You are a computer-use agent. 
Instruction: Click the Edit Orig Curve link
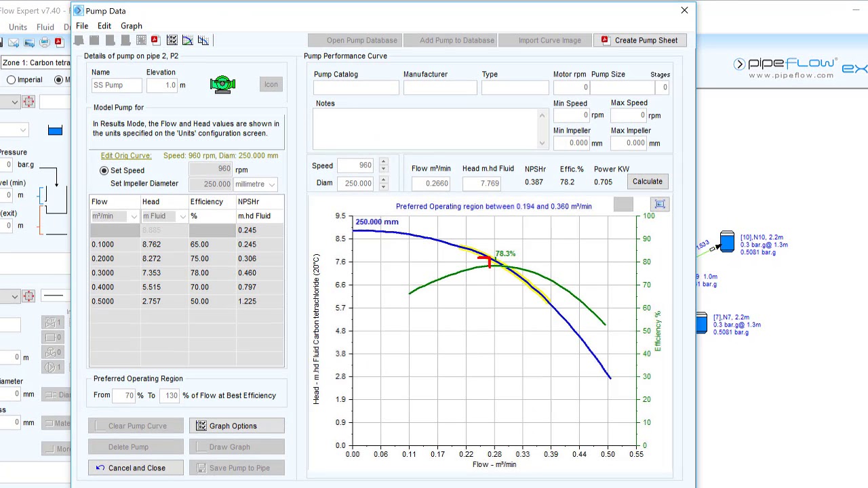pos(126,156)
